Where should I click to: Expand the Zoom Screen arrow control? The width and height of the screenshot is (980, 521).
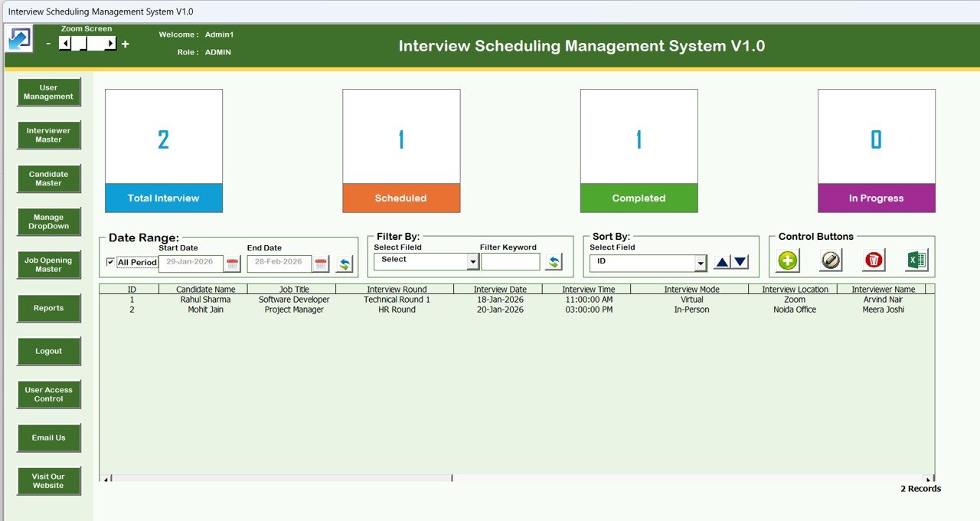[112, 44]
